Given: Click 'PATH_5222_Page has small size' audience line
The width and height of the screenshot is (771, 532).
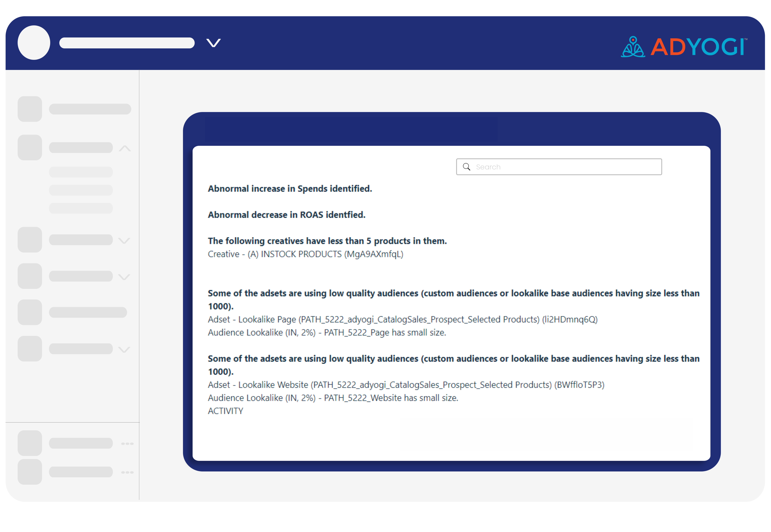Looking at the screenshot, I should pos(327,332).
